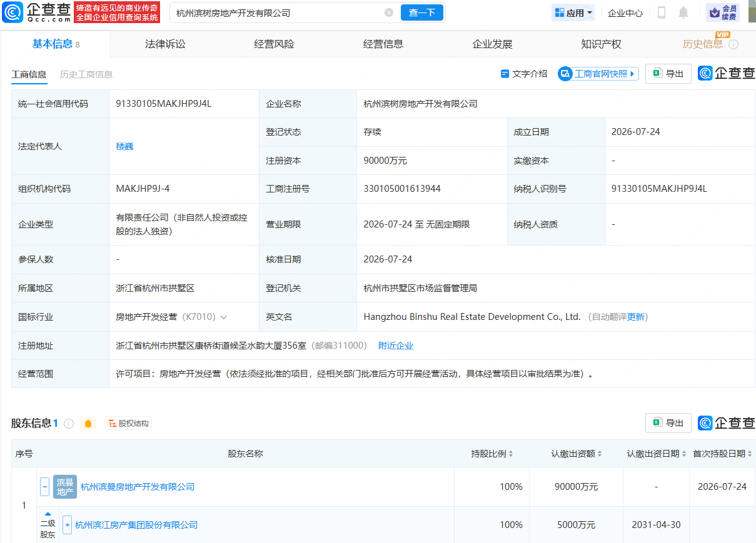
Task: Click the orange bell shareholder alert icon
Action: pyautogui.click(x=88, y=424)
